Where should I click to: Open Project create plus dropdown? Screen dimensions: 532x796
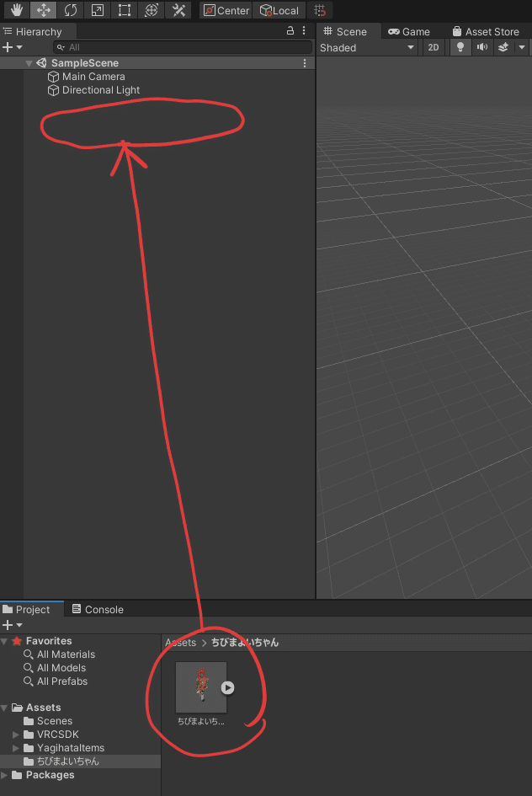12,625
